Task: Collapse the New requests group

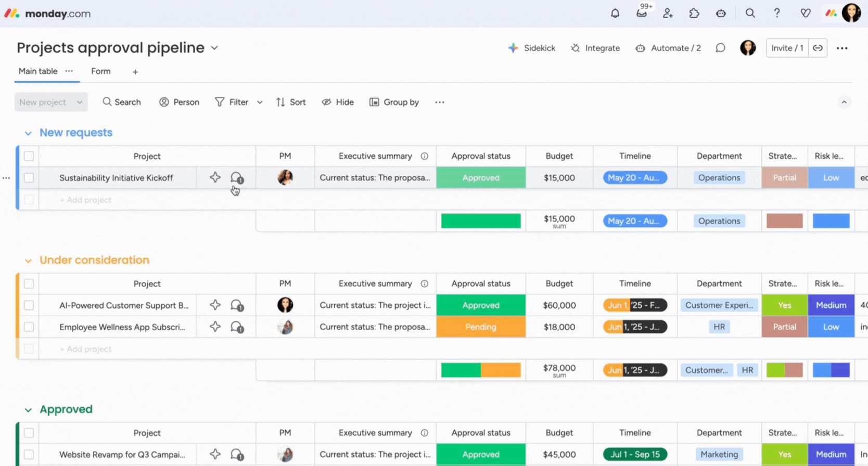Action: 28,133
